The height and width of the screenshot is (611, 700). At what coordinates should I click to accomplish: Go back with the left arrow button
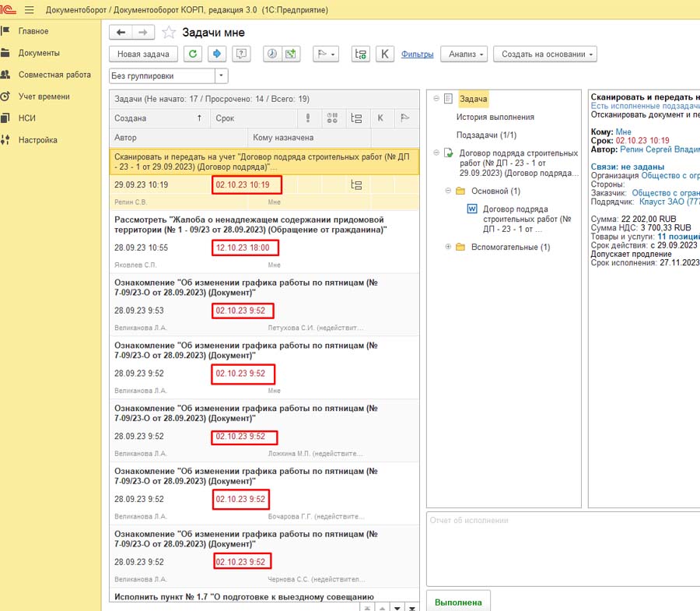121,32
